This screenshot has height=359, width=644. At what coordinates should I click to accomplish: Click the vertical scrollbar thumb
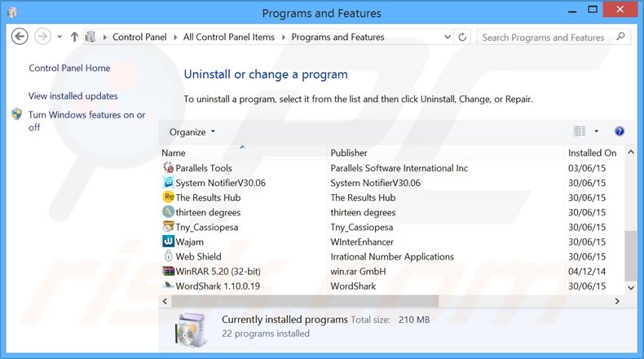tap(630, 255)
